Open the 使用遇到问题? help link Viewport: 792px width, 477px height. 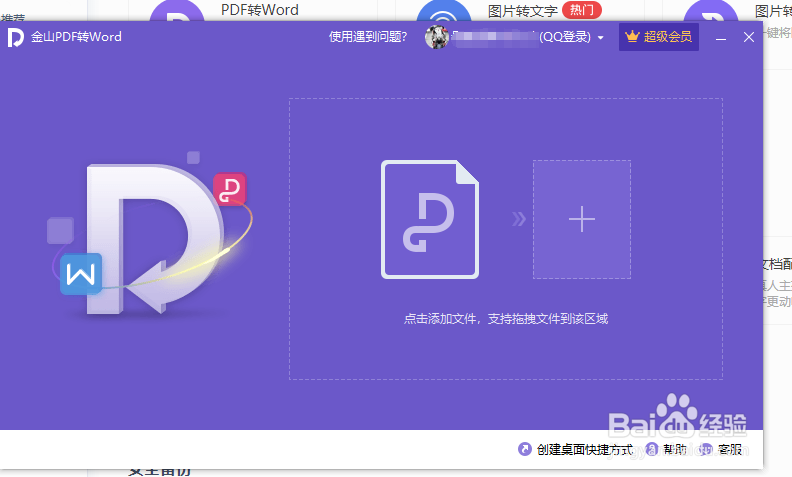point(368,37)
